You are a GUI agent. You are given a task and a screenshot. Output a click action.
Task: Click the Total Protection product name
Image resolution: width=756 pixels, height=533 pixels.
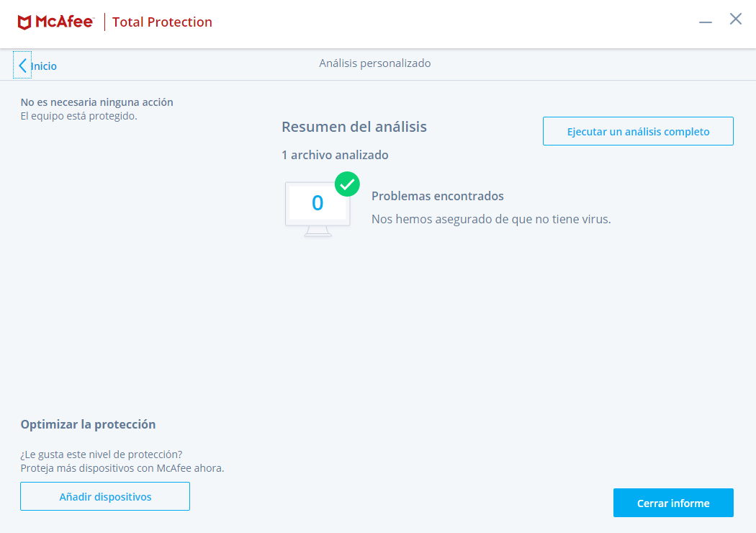click(x=162, y=22)
